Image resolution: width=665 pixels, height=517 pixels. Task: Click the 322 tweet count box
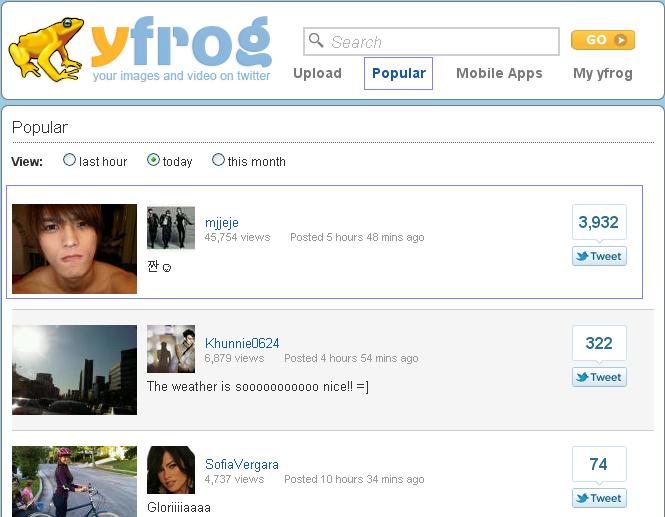[599, 343]
